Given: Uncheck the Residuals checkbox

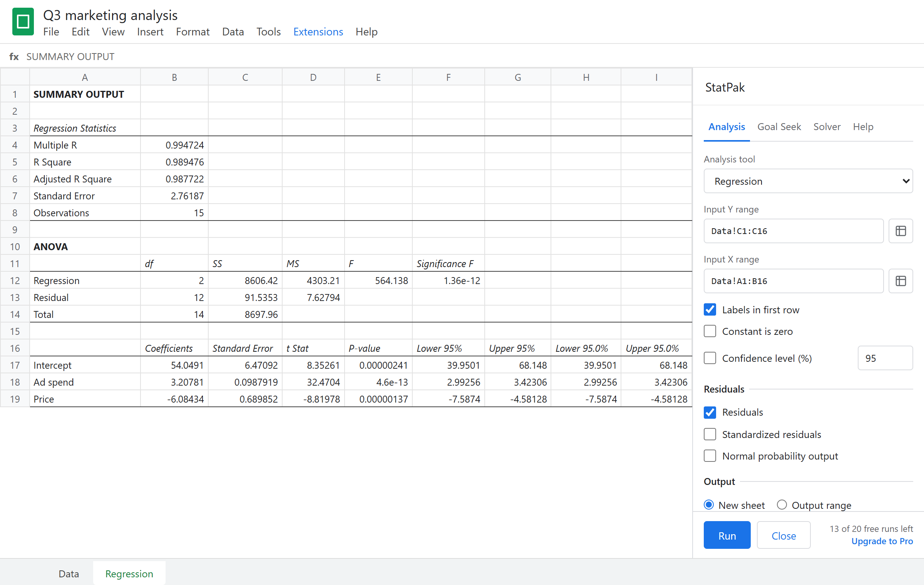Looking at the screenshot, I should [x=710, y=412].
